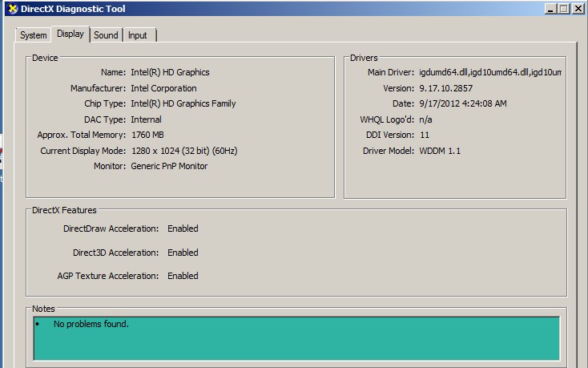This screenshot has width=588, height=368.
Task: Click display mode 1280 x 1024 (32 bit) (60Hz)
Action: [184, 151]
